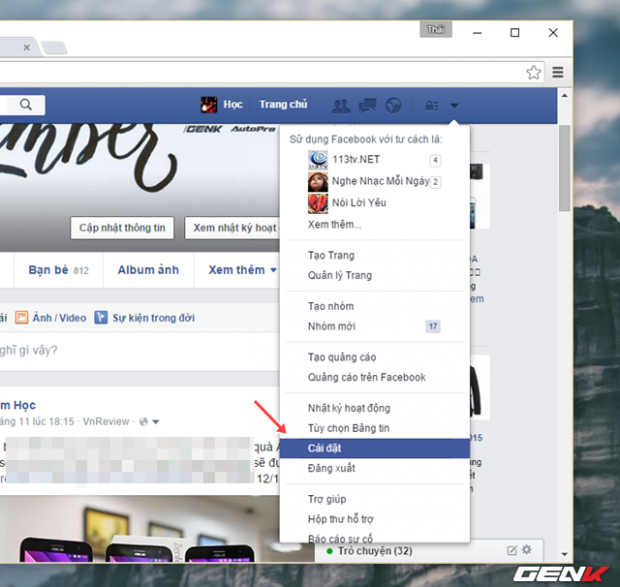Click the chat settings gear icon
This screenshot has height=587, width=620.
click(527, 550)
